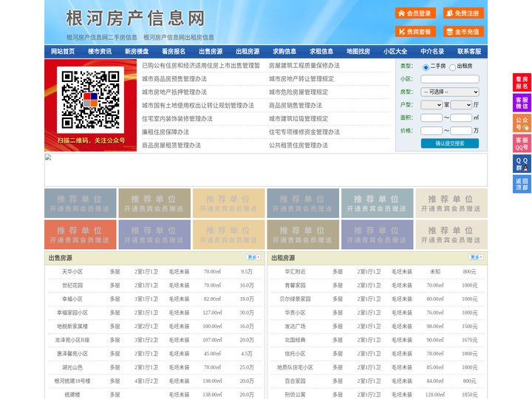
Task: Open the 天华小区 sale listing
Action: tap(72, 272)
